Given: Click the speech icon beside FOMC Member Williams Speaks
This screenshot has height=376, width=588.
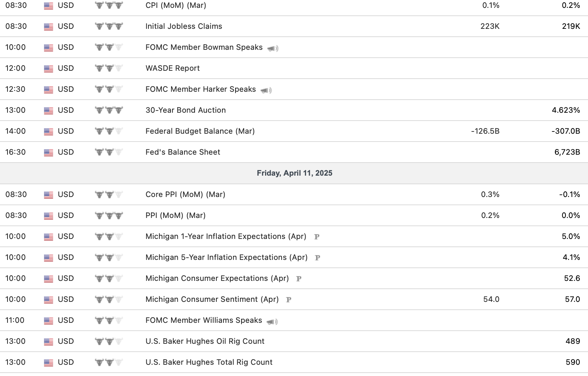Looking at the screenshot, I should pos(272,321).
